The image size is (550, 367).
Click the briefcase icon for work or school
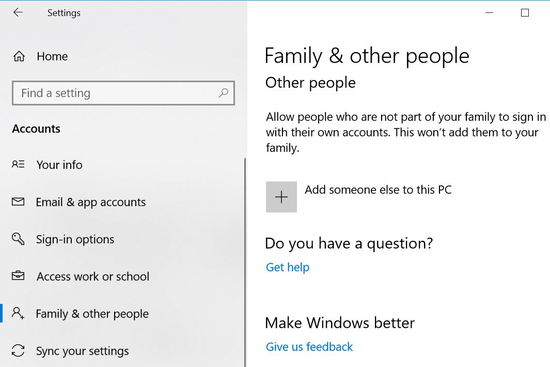point(18,276)
